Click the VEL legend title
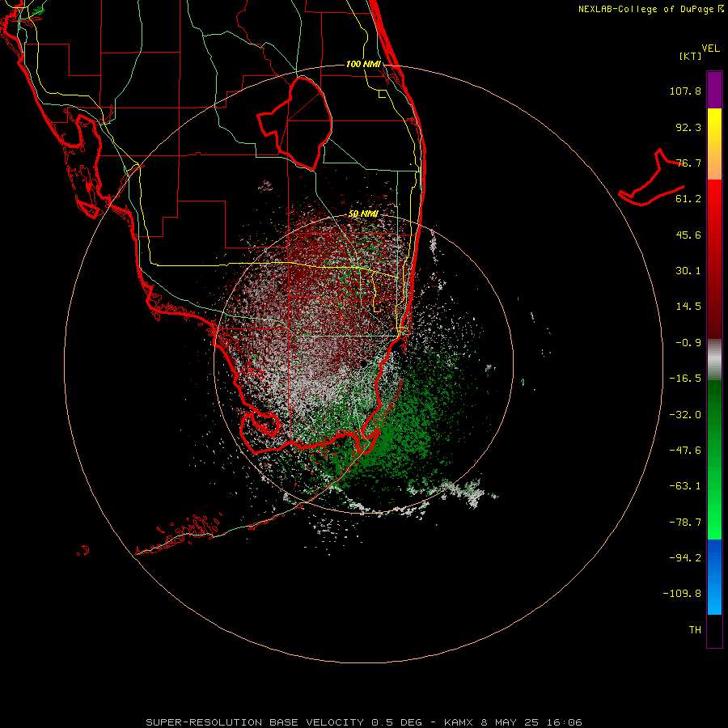 [x=710, y=49]
